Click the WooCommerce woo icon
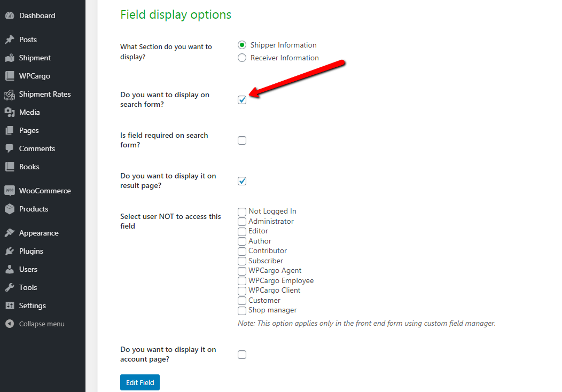 (10, 191)
